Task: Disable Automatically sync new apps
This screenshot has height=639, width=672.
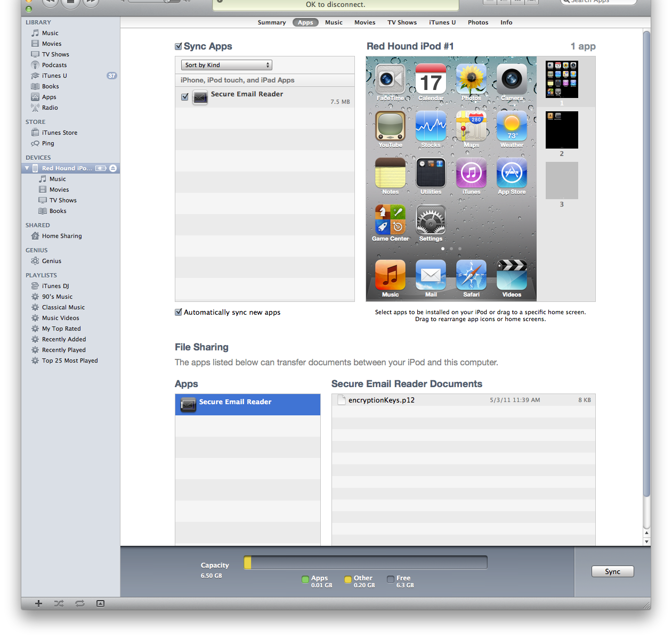Action: (x=179, y=313)
